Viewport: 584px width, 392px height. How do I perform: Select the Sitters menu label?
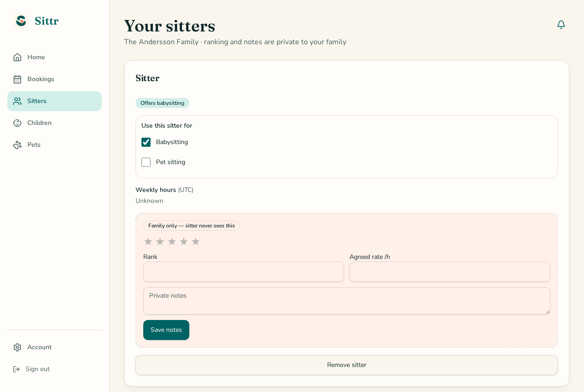37,101
